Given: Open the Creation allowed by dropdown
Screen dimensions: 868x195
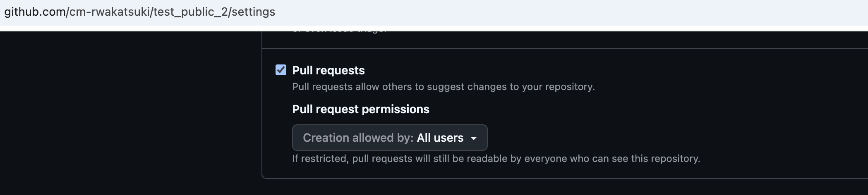Looking at the screenshot, I should tap(389, 138).
